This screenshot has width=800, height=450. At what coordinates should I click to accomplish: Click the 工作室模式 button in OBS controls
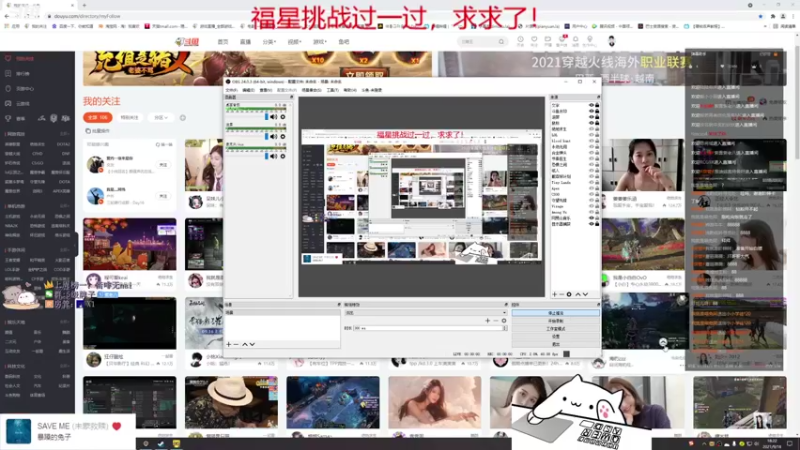556,329
